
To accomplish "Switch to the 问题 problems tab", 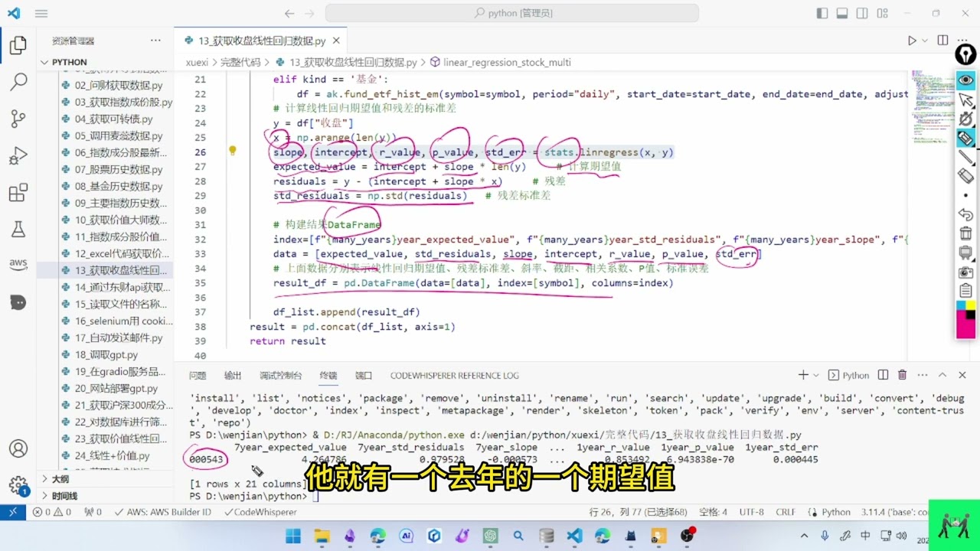I will [x=198, y=376].
